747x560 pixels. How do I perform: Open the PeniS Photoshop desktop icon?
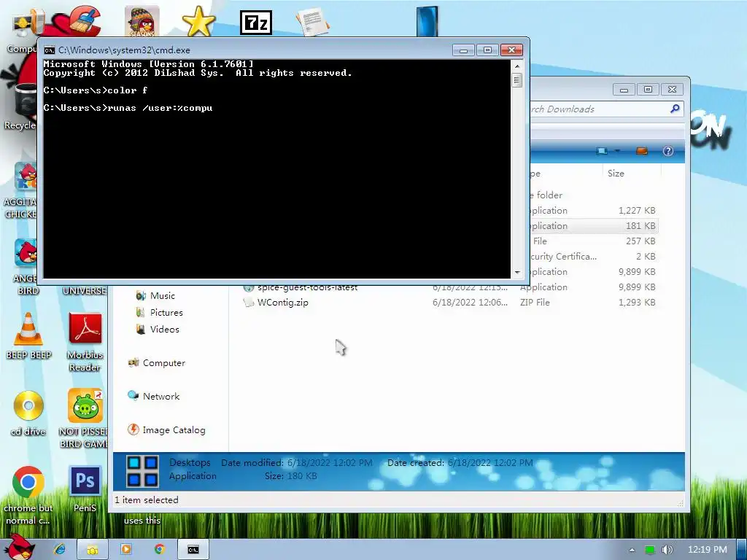(85, 489)
